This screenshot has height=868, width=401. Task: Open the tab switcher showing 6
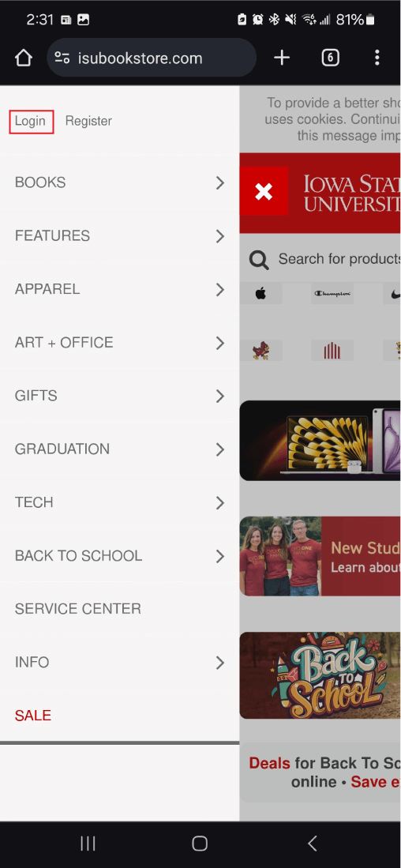(330, 58)
